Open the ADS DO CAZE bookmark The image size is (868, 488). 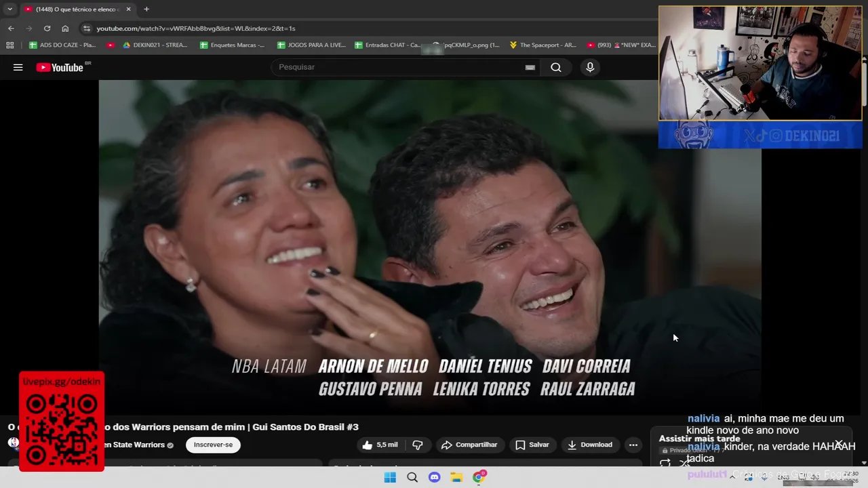pos(62,45)
